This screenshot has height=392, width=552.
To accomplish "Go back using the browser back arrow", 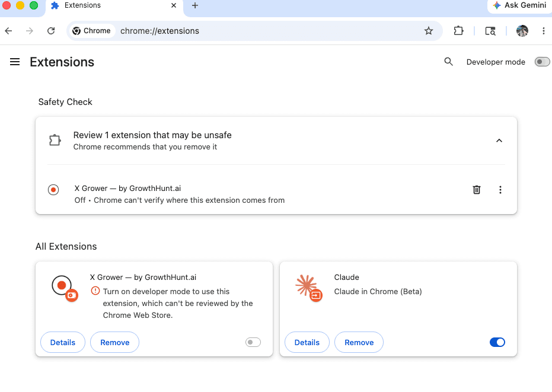I will (9, 31).
